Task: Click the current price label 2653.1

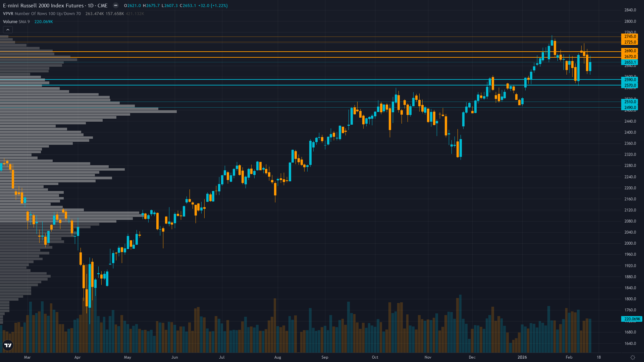Action: (631, 62)
